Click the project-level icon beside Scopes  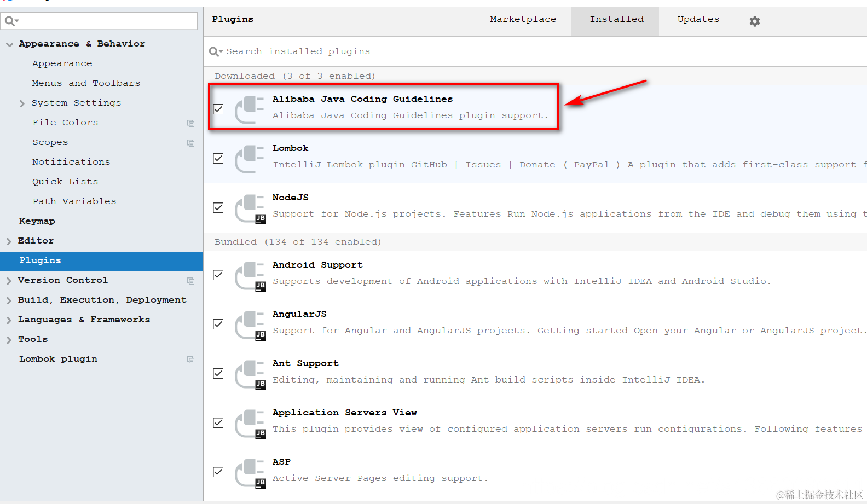(190, 143)
